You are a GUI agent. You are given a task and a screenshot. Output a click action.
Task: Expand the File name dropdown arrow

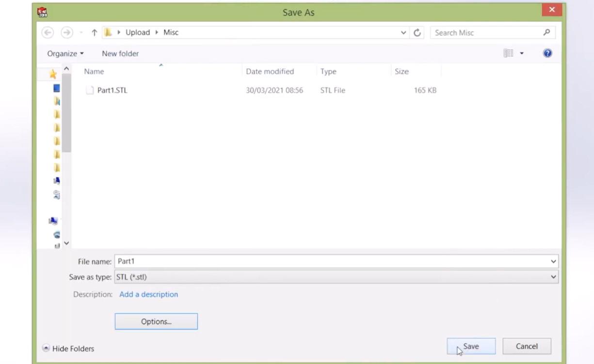pyautogui.click(x=553, y=261)
